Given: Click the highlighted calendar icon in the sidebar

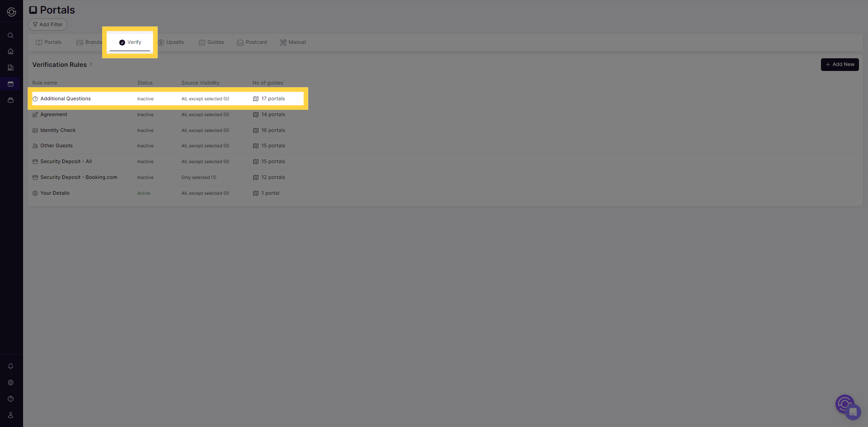Looking at the screenshot, I should pyautogui.click(x=11, y=84).
